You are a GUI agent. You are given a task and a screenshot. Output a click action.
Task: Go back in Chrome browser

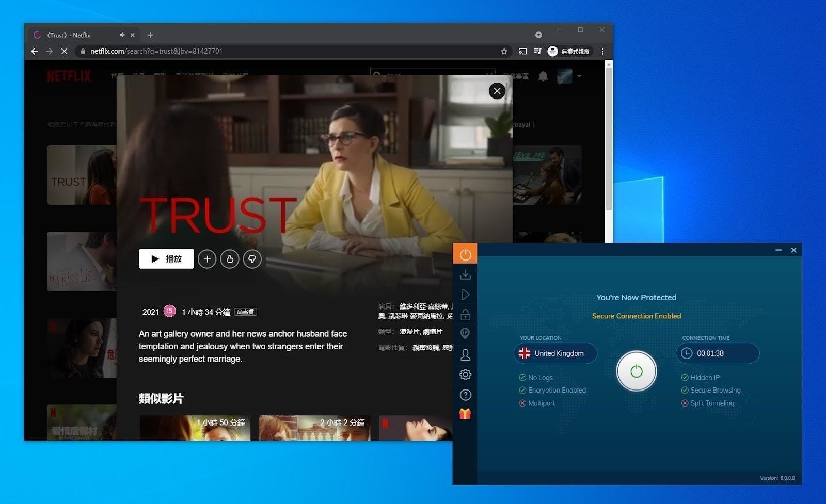35,51
